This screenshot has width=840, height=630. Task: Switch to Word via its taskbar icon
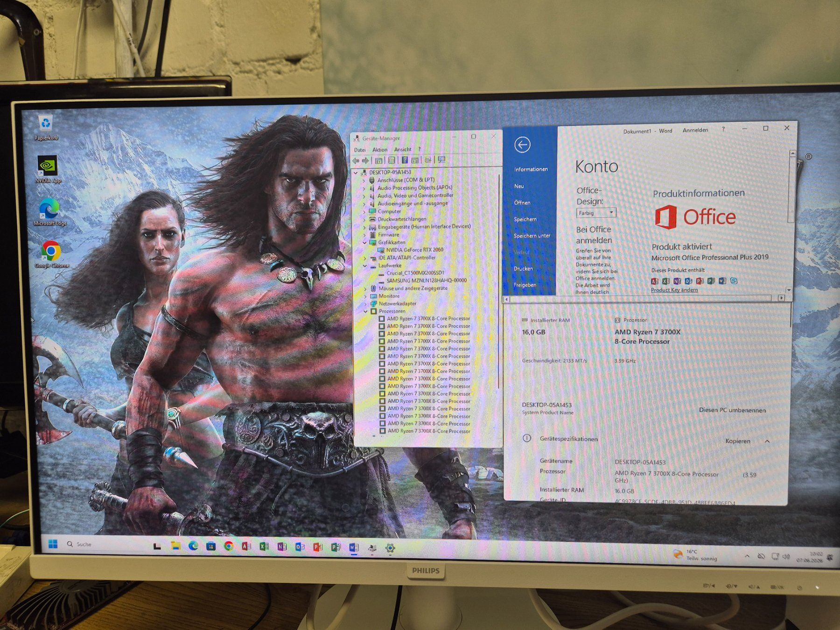354,547
